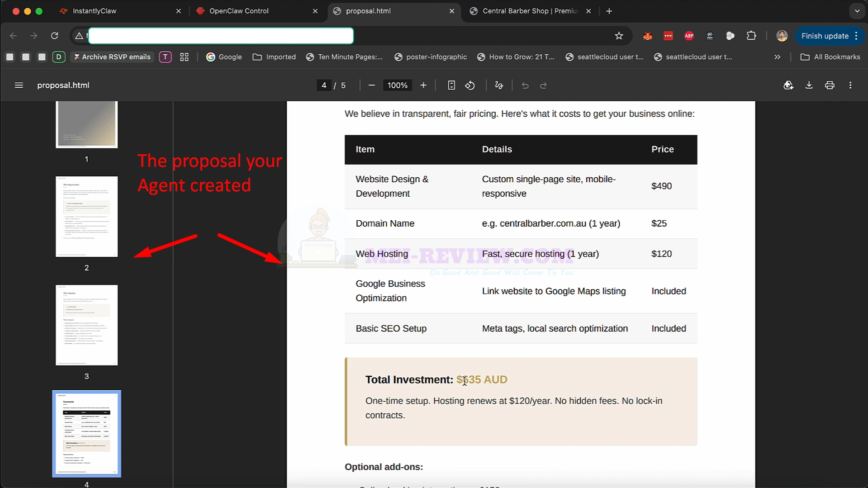Bookmark this page with the star icon

pos(619,36)
